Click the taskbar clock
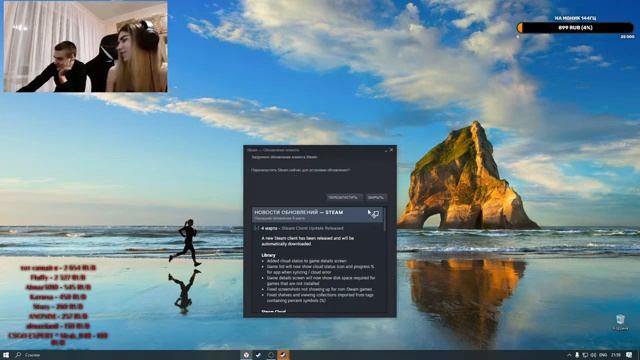The width and height of the screenshot is (640, 360). coord(616,356)
